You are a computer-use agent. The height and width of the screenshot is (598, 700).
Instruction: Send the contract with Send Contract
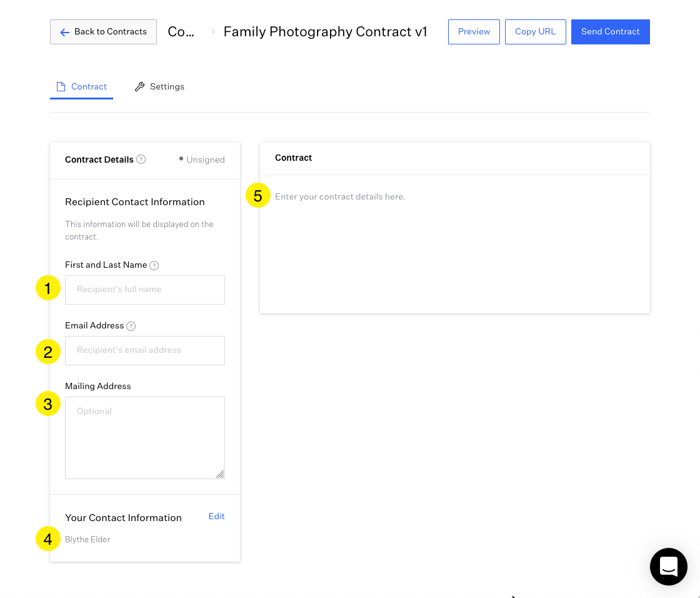610,32
